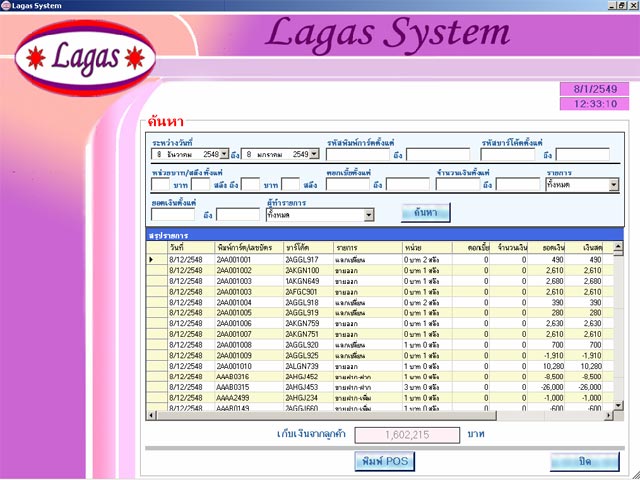Click the date display 8/1/2549
This screenshot has width=640, height=480.
[x=595, y=89]
